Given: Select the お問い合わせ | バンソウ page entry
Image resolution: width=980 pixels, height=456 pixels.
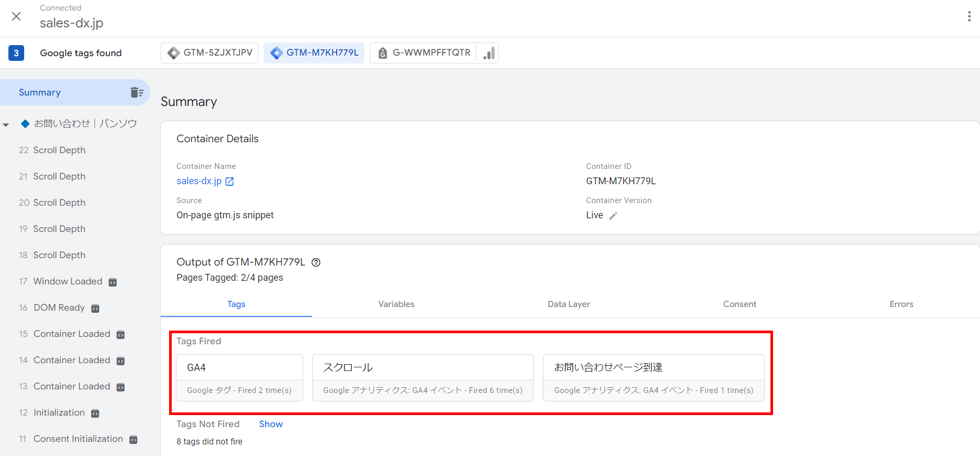Looking at the screenshot, I should (85, 124).
